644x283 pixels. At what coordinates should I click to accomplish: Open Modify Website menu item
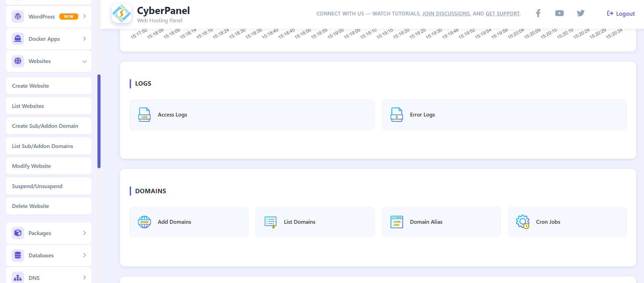click(x=49, y=166)
